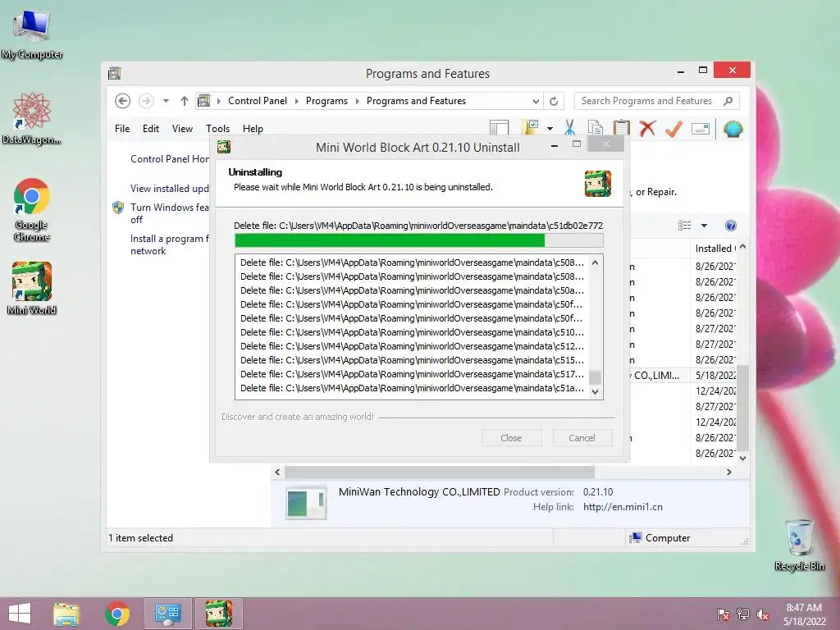
Task: Click the Classic Shell settings icon
Action: point(733,129)
